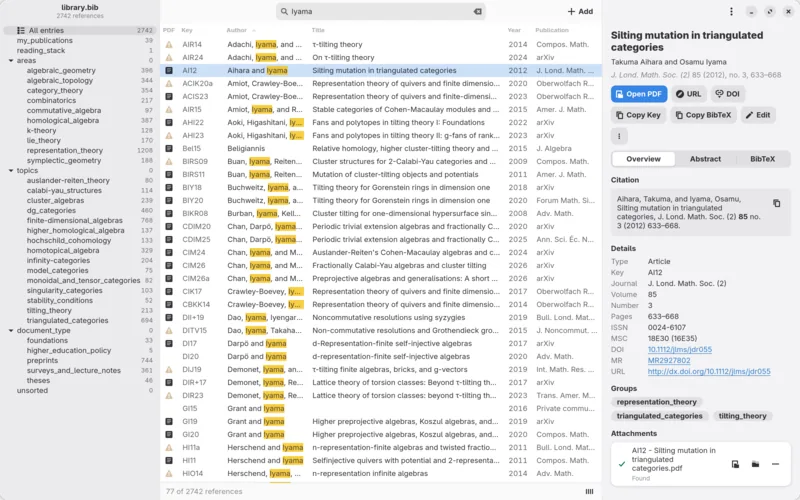
Task: Clear the search field text
Action: click(x=478, y=11)
